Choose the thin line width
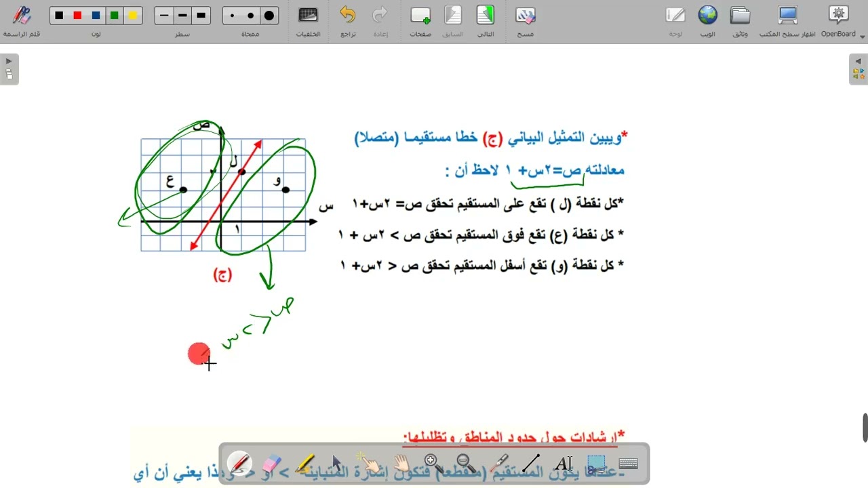Screen dimensions: 868x488 pos(165,16)
